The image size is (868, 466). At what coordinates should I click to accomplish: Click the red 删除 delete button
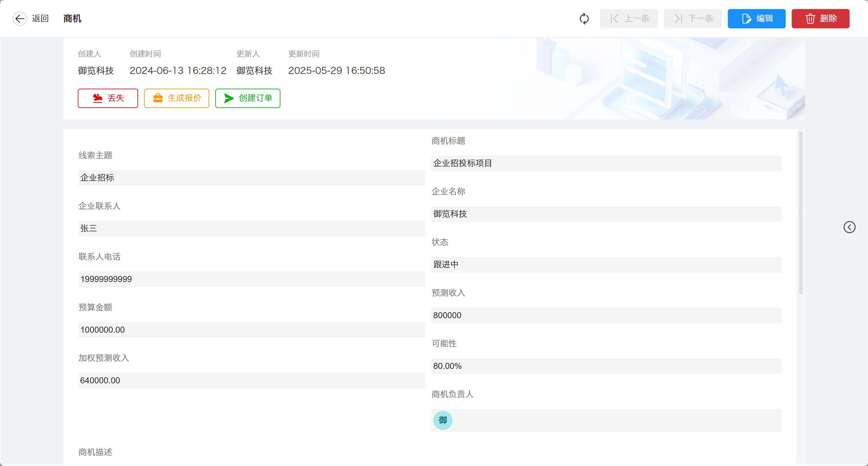820,18
